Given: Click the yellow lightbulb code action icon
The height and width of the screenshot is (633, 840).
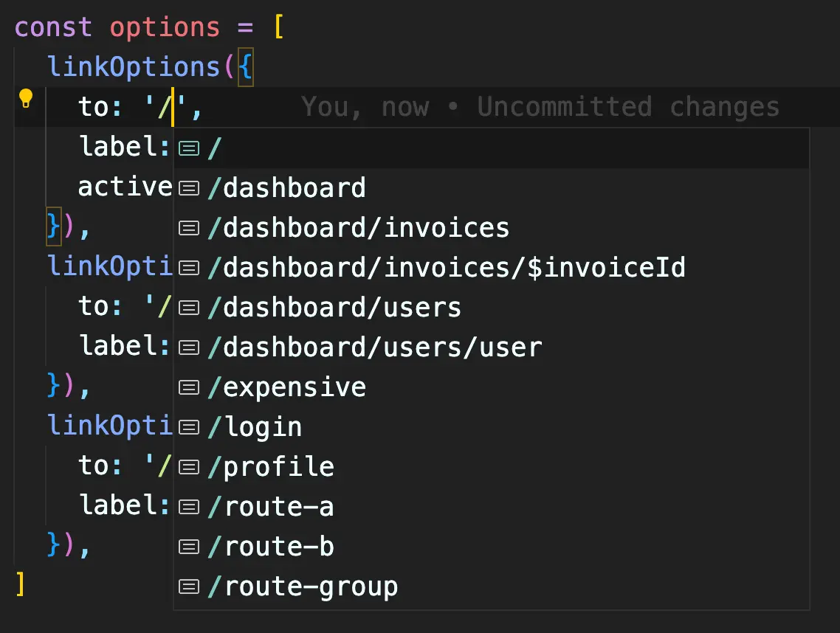Looking at the screenshot, I should coord(26,98).
